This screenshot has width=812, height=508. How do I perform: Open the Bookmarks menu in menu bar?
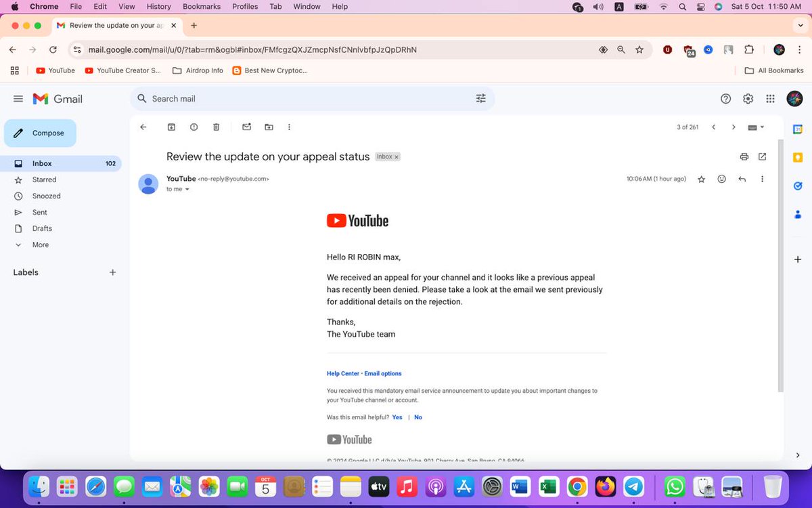[x=202, y=7]
